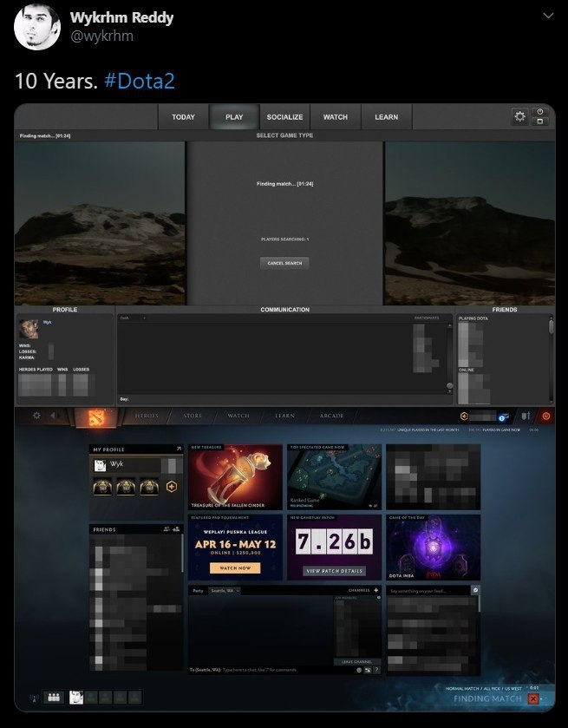Click the Friends header icon next to add friend

pyautogui.click(x=167, y=528)
